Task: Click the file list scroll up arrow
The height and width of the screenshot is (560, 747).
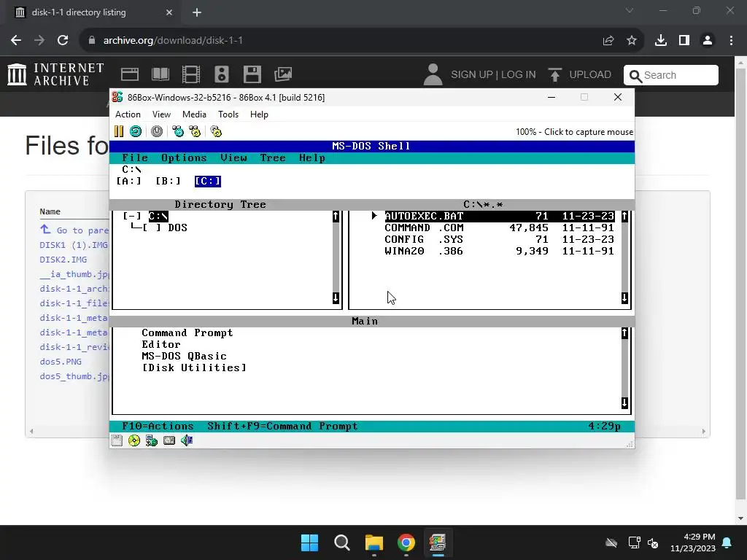Action: coord(624,217)
